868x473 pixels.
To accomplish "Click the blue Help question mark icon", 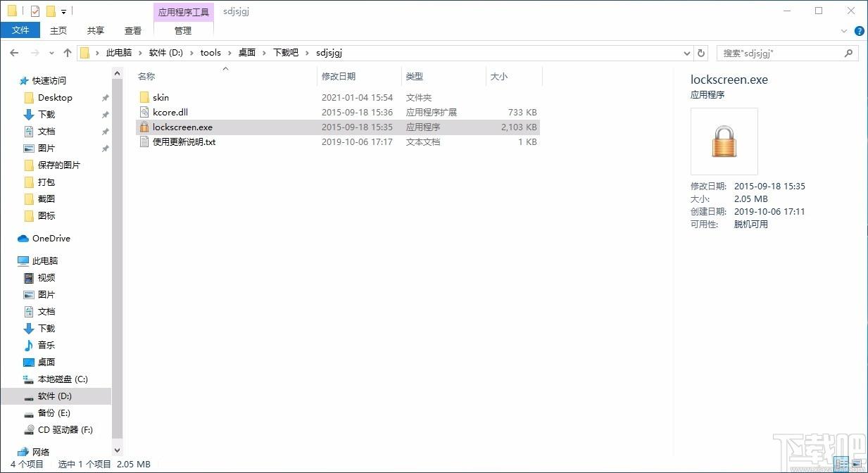I will (860, 31).
